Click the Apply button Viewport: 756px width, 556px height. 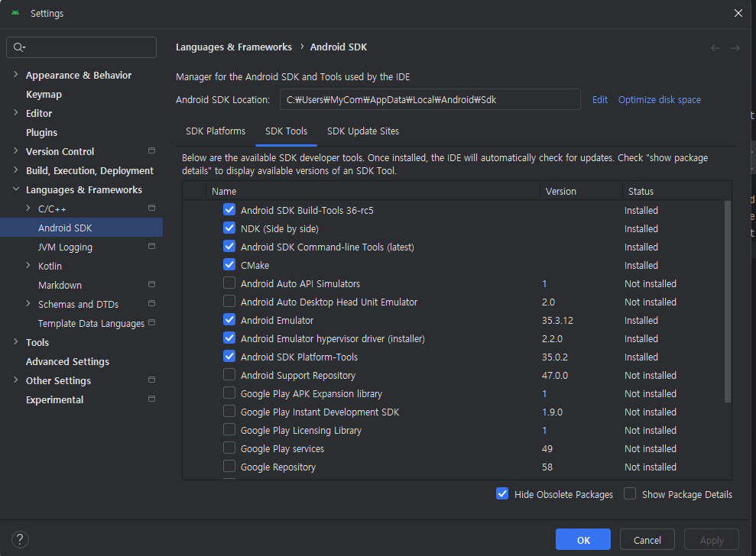712,540
